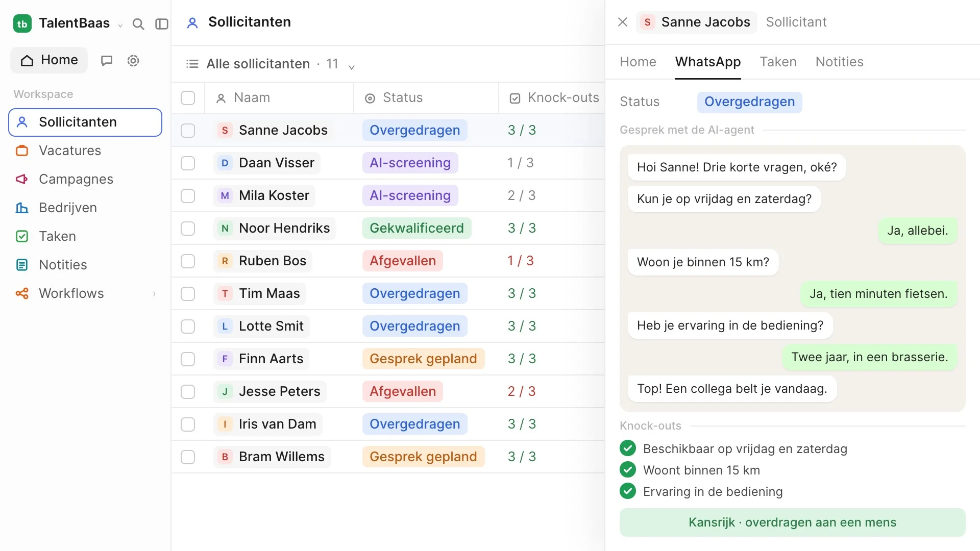Image resolution: width=980 pixels, height=551 pixels.
Task: Switch to the Home tab in detail panel
Action: tap(638, 62)
